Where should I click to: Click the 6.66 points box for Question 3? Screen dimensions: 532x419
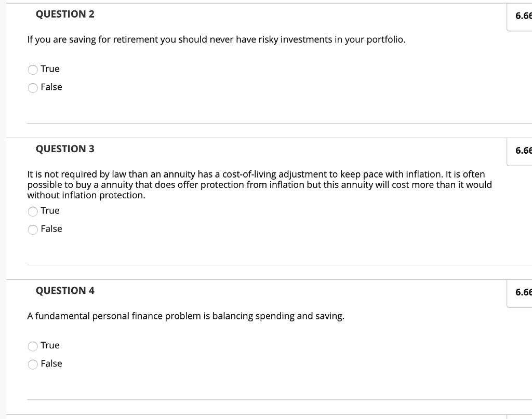(522, 150)
